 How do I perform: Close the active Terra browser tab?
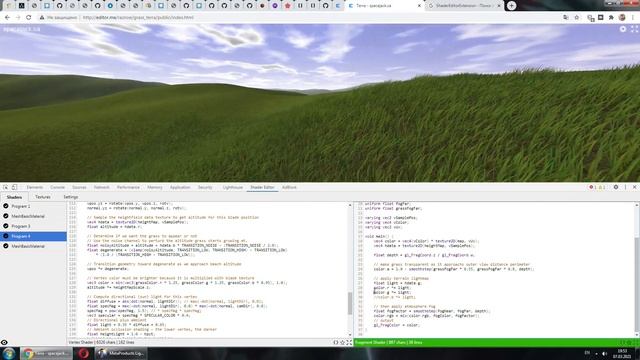tap(419, 6)
